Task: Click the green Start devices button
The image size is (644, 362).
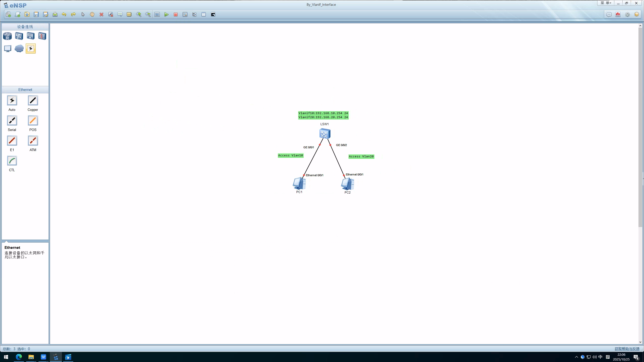Action: [x=166, y=15]
